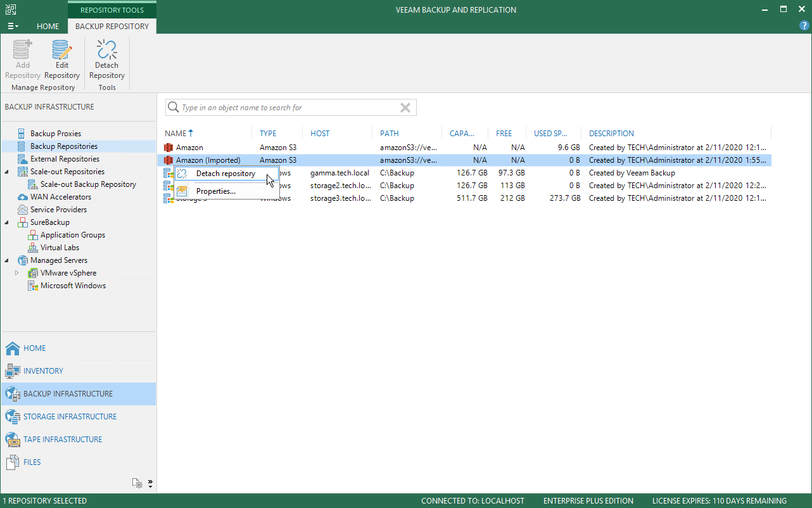The width and height of the screenshot is (812, 508).
Task: Select Backup Proxies in the tree
Action: click(x=56, y=134)
